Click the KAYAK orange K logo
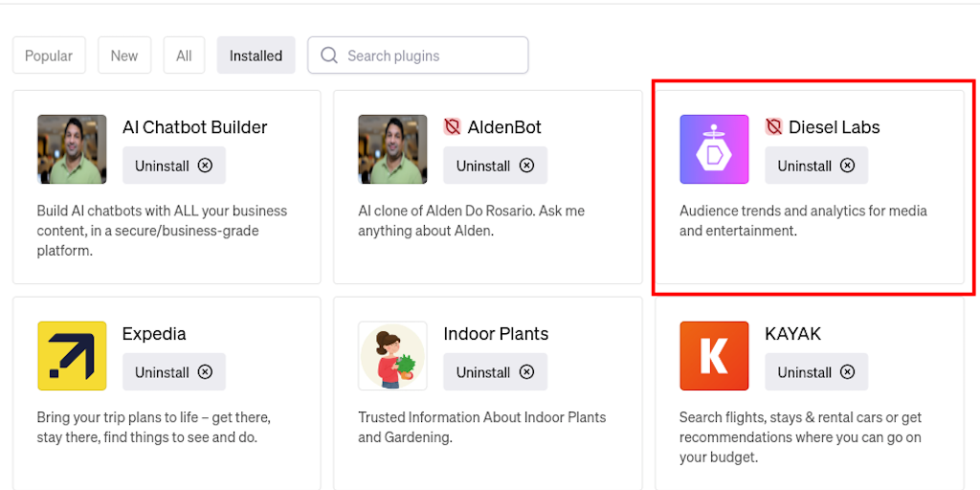980x490 pixels. click(714, 356)
